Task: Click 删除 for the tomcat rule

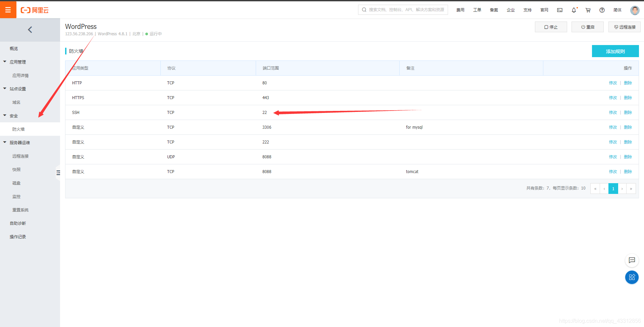Action: tap(628, 171)
